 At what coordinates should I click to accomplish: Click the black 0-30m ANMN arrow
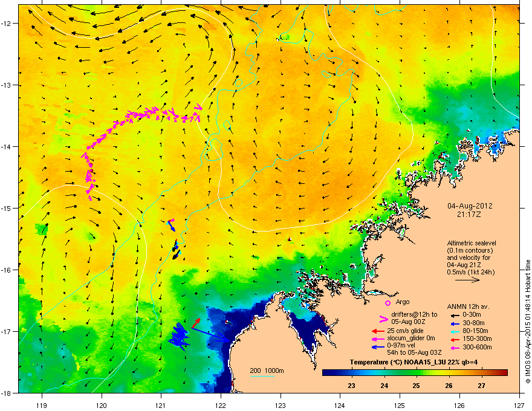coord(455,315)
